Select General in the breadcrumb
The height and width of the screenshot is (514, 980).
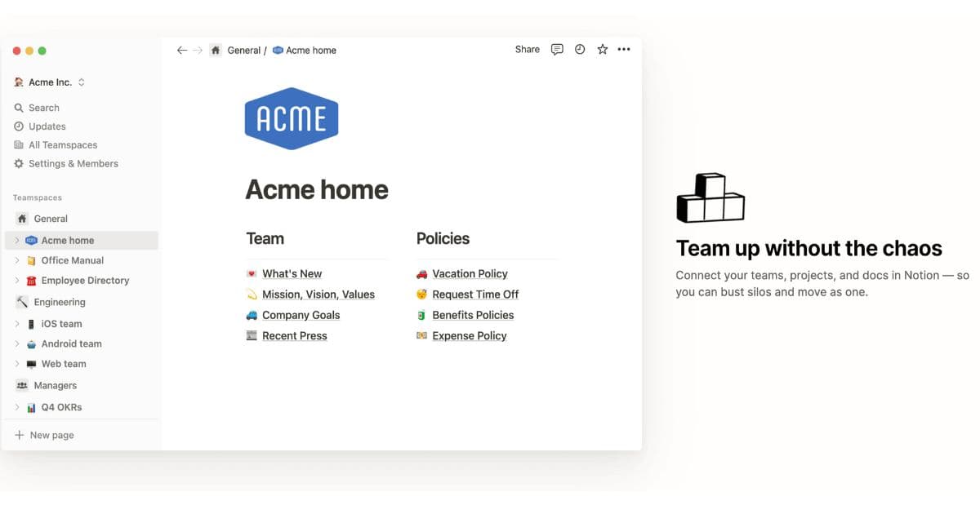pos(245,50)
